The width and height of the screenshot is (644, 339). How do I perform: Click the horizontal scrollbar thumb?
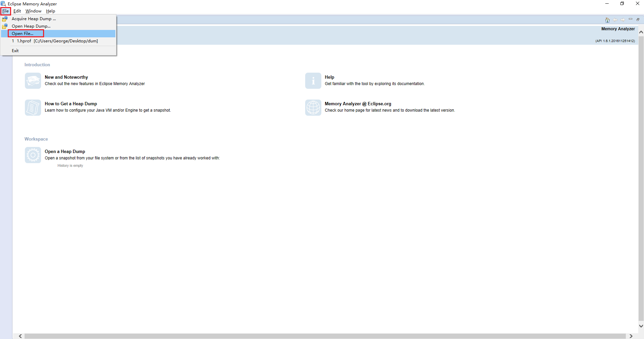(325, 336)
